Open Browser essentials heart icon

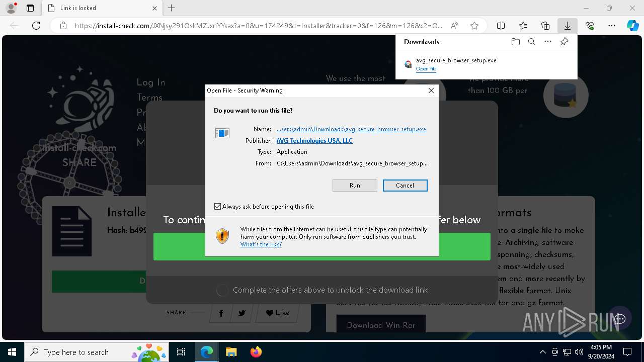(x=590, y=26)
